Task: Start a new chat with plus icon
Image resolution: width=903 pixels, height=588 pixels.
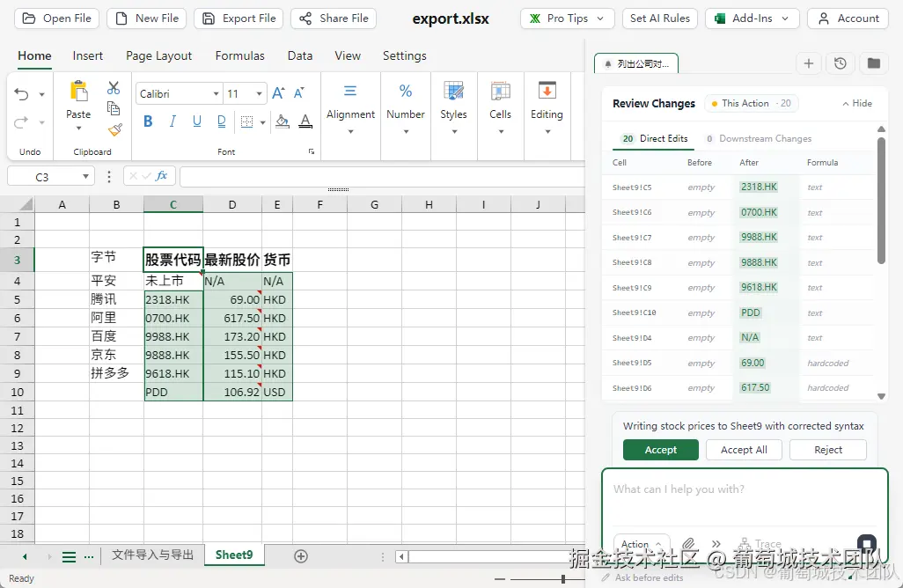Action: click(x=809, y=63)
